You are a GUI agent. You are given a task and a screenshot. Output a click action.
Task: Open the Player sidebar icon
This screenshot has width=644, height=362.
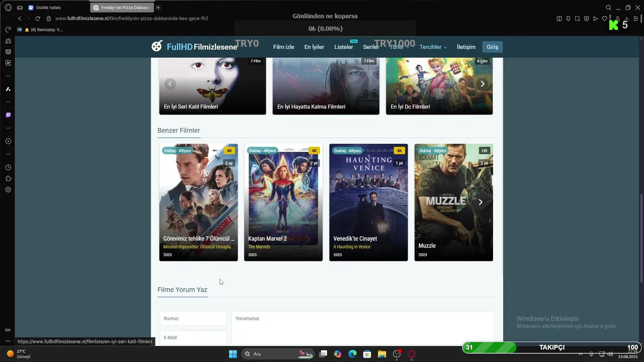pyautogui.click(x=8, y=141)
